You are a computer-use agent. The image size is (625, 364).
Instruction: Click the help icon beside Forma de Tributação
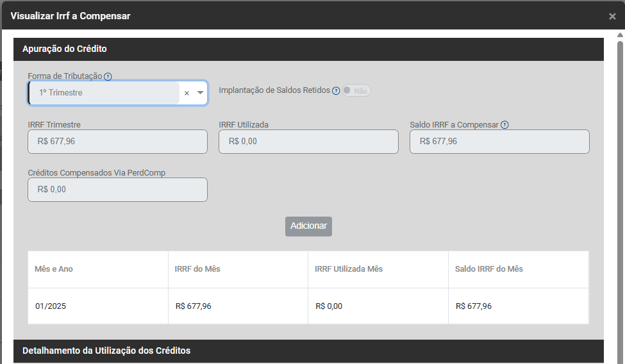[x=108, y=76]
